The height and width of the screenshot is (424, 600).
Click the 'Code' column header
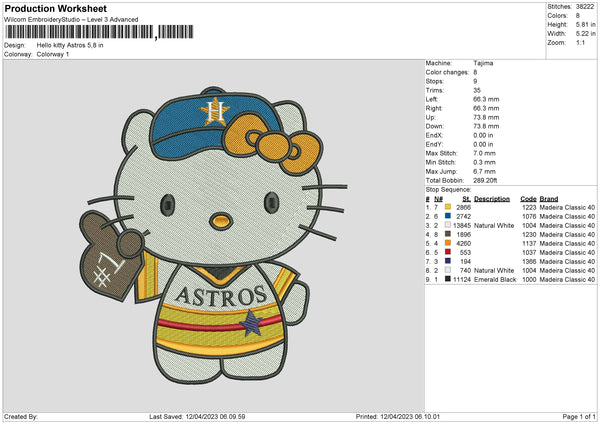point(528,199)
